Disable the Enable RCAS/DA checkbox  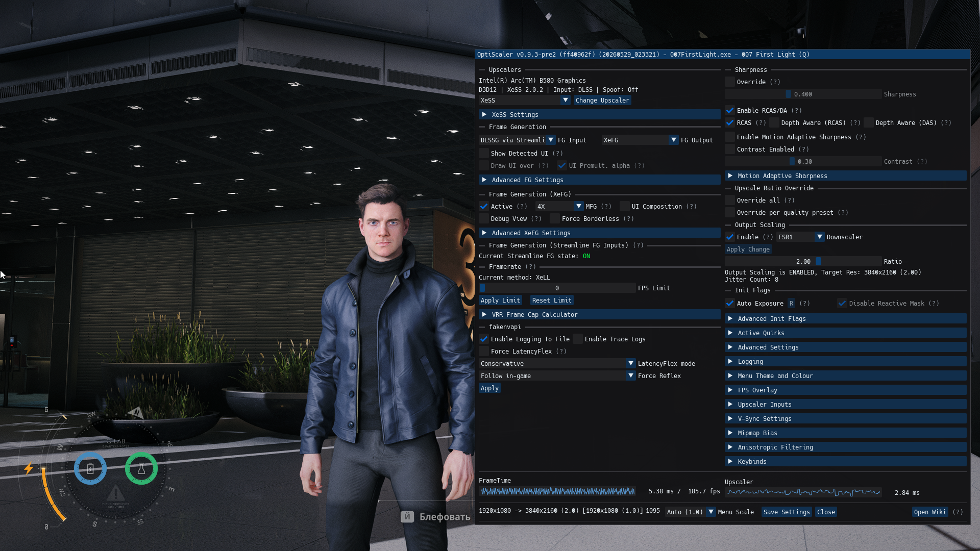[730, 111]
